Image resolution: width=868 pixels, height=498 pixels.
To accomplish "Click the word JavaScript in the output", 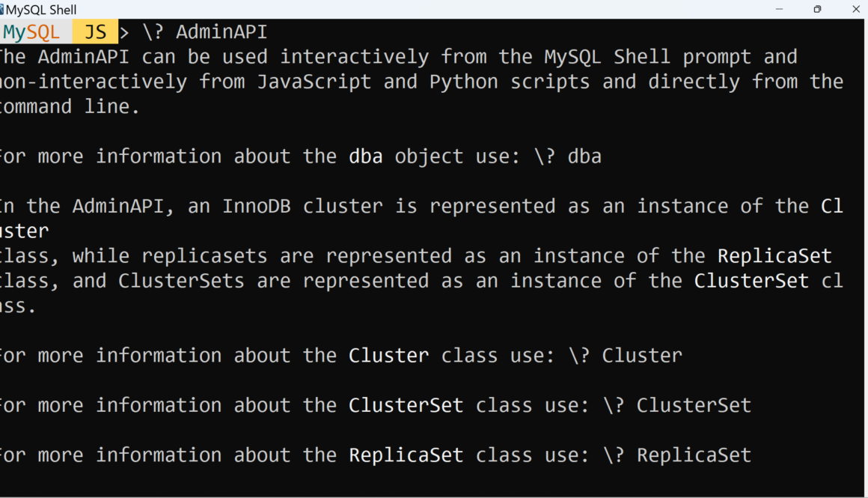I will [x=314, y=82].
